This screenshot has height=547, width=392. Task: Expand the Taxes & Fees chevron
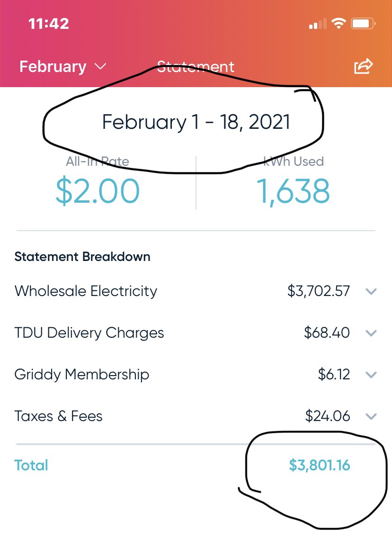pyautogui.click(x=371, y=416)
